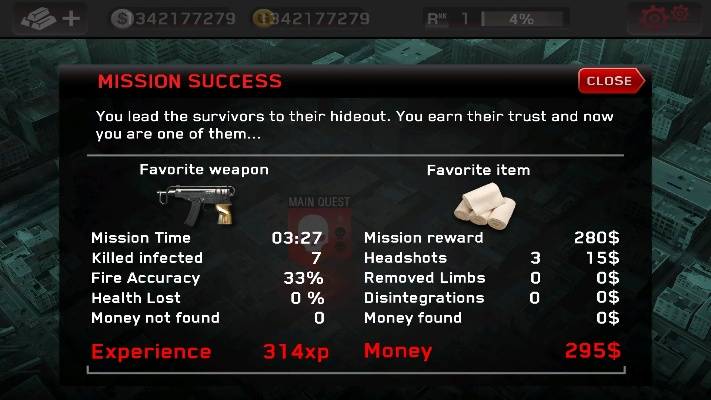Tap the Killed infected stat row
Image resolution: width=711 pixels, height=400 pixels.
tap(208, 258)
